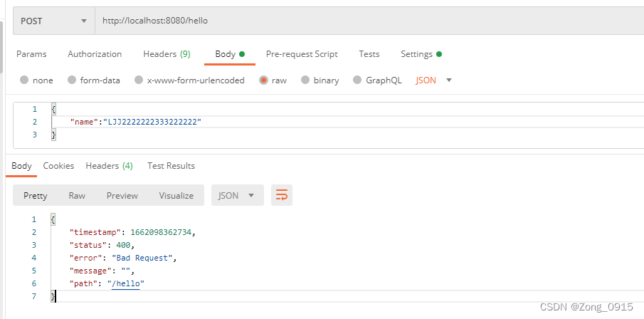The image size is (644, 319).
Task: Click the "/hello" path link in response
Action: (126, 283)
